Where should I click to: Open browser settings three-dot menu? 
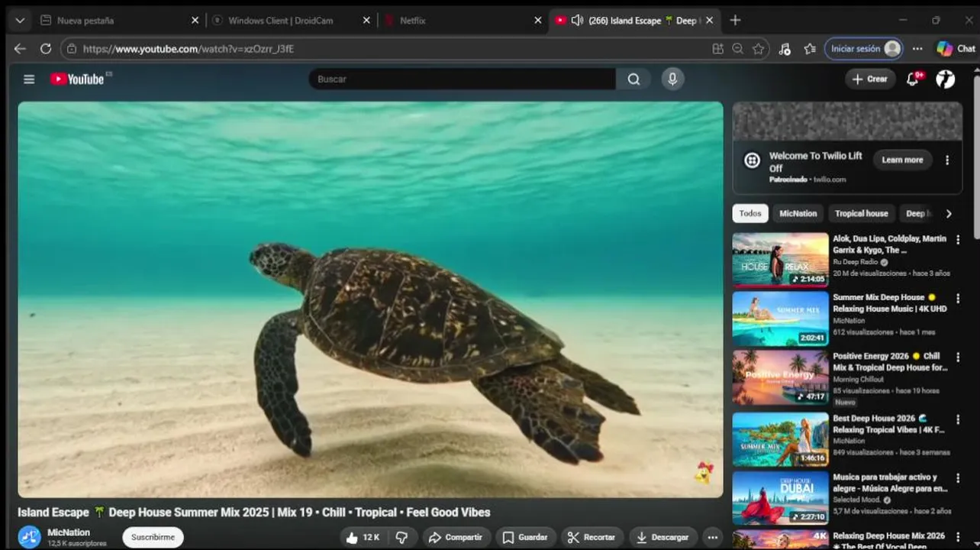tap(917, 49)
